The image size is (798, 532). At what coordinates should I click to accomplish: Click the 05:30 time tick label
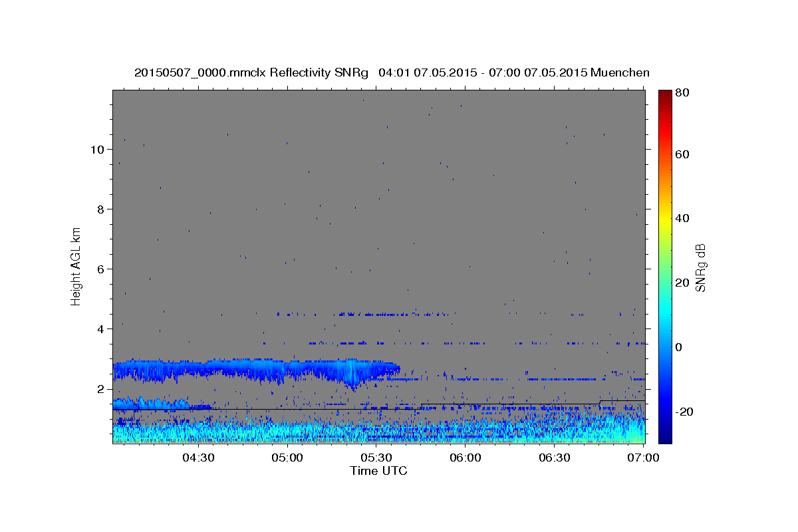[x=376, y=458]
